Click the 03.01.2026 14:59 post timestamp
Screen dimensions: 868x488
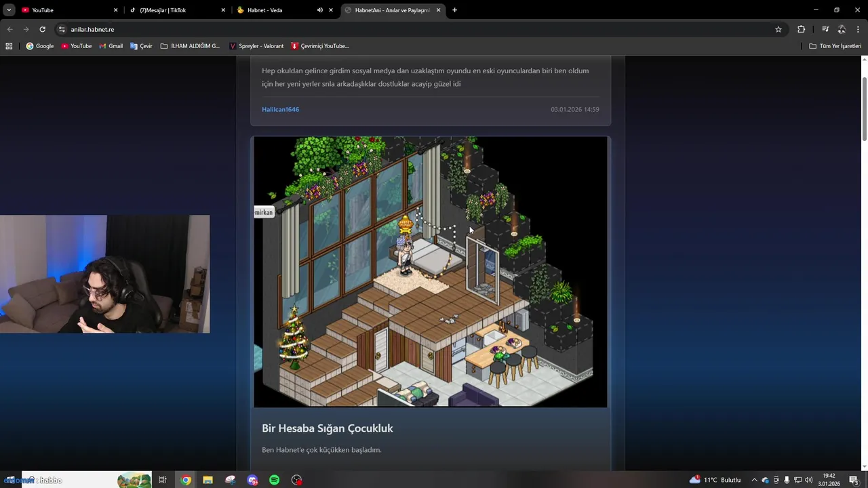coord(574,109)
